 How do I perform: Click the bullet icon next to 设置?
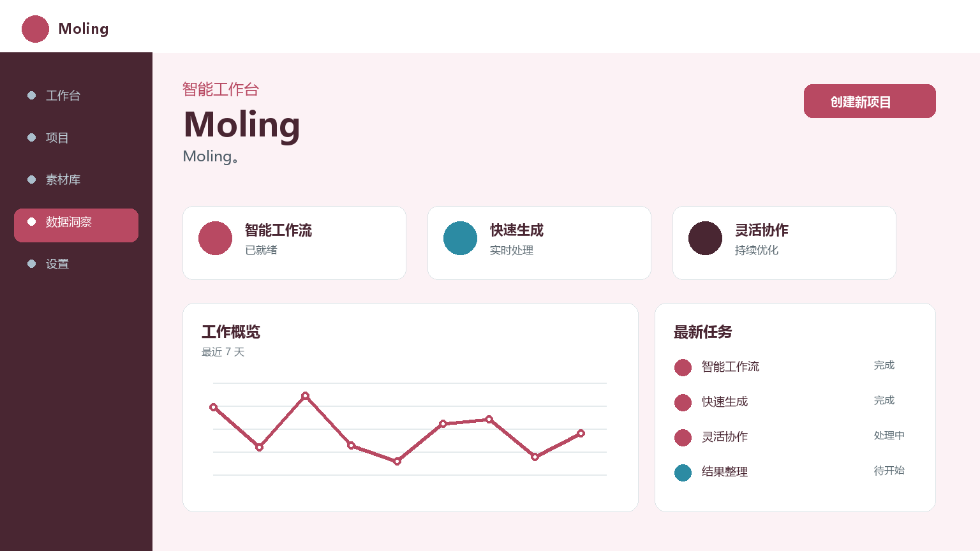point(31,264)
